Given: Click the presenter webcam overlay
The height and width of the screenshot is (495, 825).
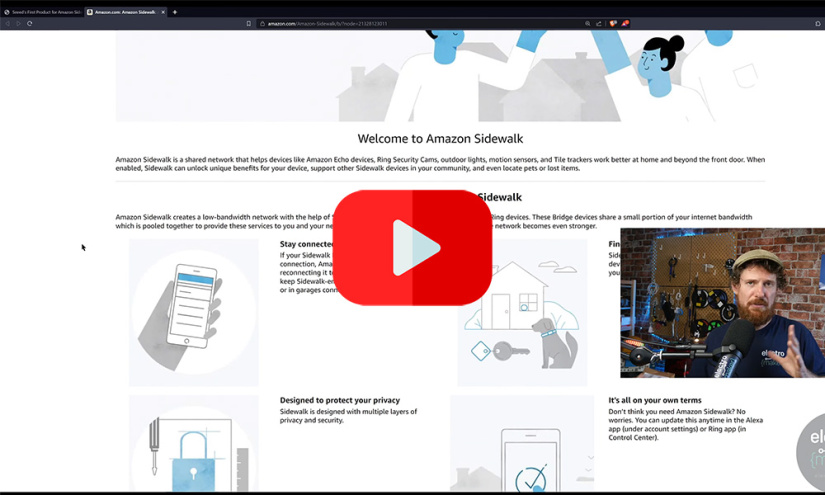Looking at the screenshot, I should click(x=722, y=302).
